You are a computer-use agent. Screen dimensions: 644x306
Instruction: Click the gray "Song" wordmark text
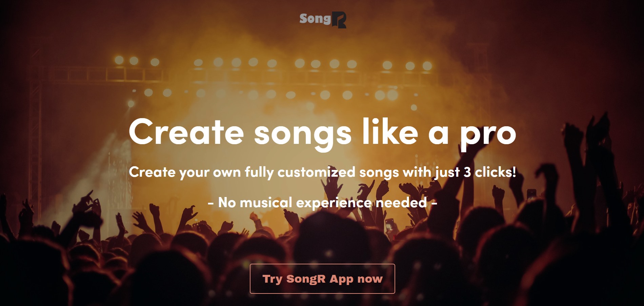click(315, 19)
